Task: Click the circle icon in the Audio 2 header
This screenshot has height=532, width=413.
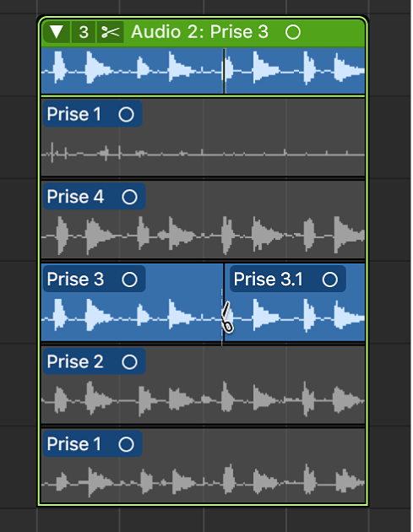Action: coord(293,32)
